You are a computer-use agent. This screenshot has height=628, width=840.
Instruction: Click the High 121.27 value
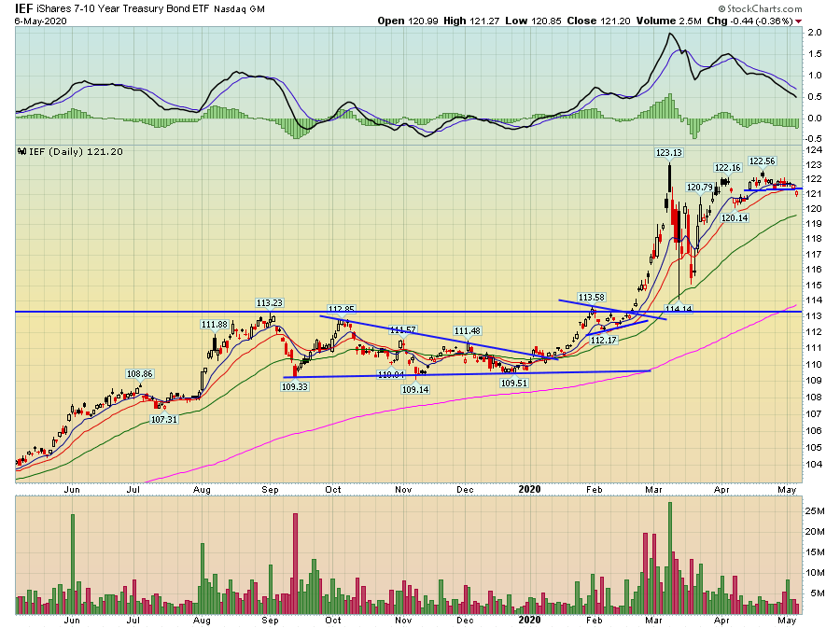[x=471, y=21]
